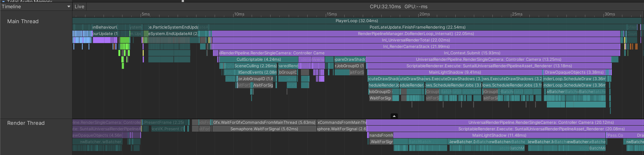Select the SceneCulling (2.26ms) sample
This screenshot has width=644, height=155.
coord(255,66)
